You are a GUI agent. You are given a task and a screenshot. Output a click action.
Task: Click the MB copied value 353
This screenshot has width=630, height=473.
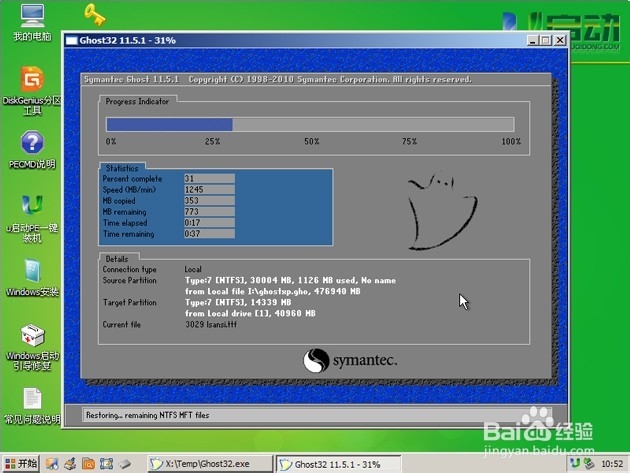click(209, 201)
